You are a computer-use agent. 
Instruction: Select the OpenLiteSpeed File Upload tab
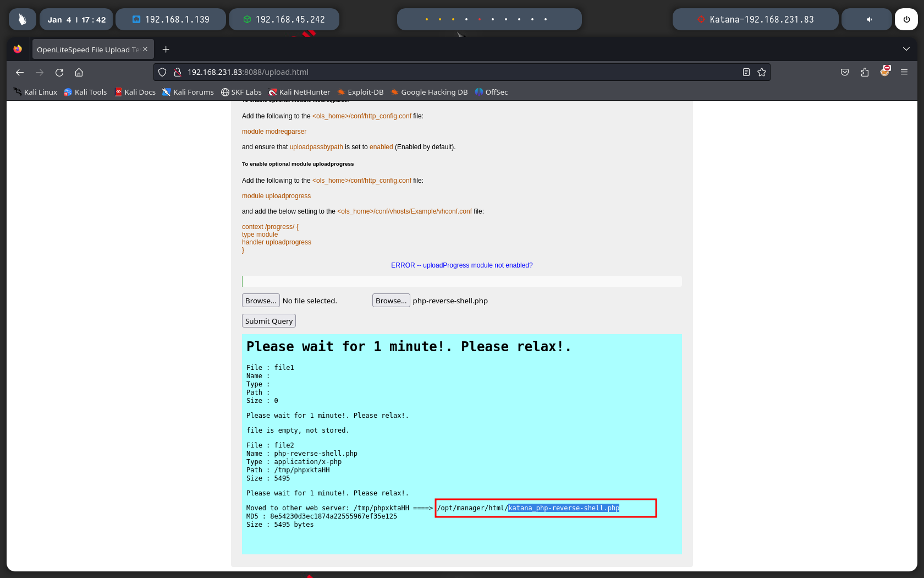88,50
